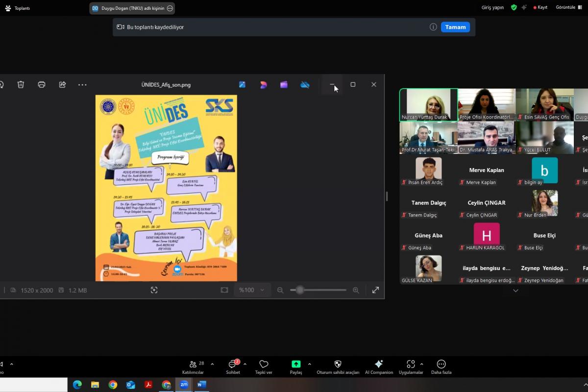Open the Sohbet chat panel
The height and width of the screenshot is (392, 588).
coord(233,367)
